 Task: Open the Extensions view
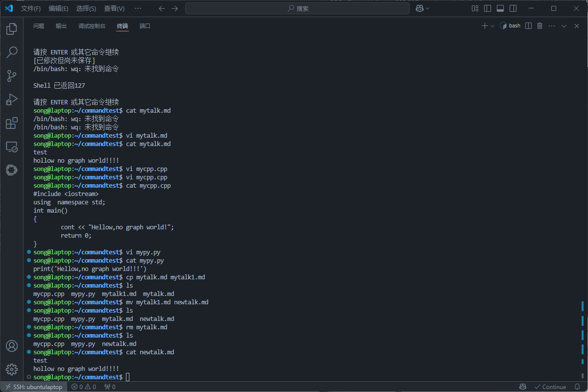point(12,123)
